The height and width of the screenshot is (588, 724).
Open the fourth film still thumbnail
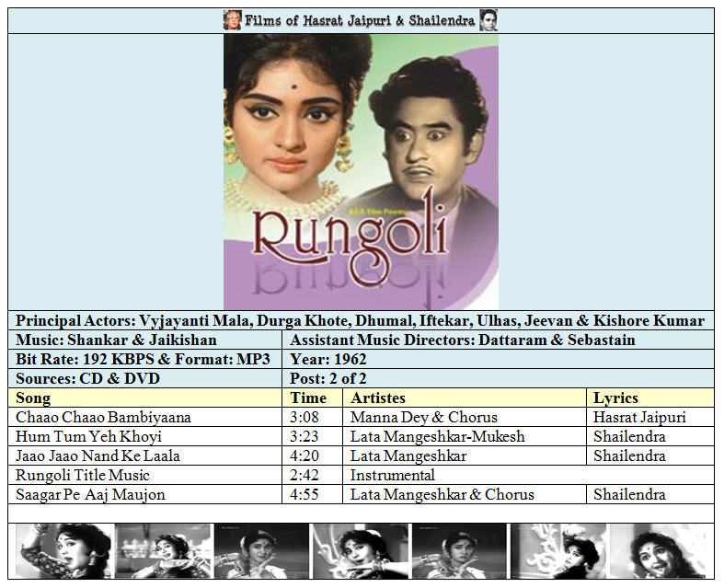360,551
